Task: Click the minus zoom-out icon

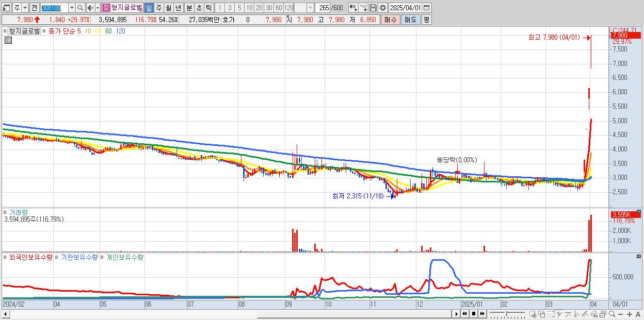Action: coord(620,314)
